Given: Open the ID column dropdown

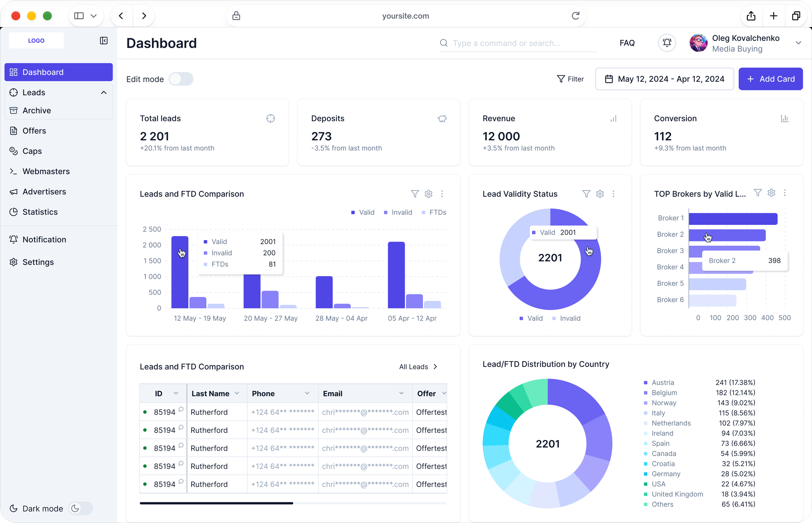Looking at the screenshot, I should click(x=176, y=393).
